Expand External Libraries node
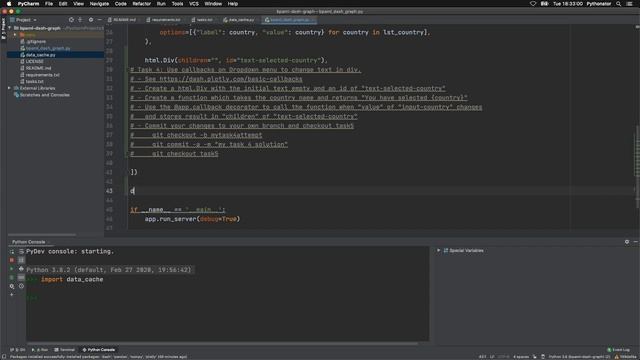The image size is (640, 360). (9, 88)
